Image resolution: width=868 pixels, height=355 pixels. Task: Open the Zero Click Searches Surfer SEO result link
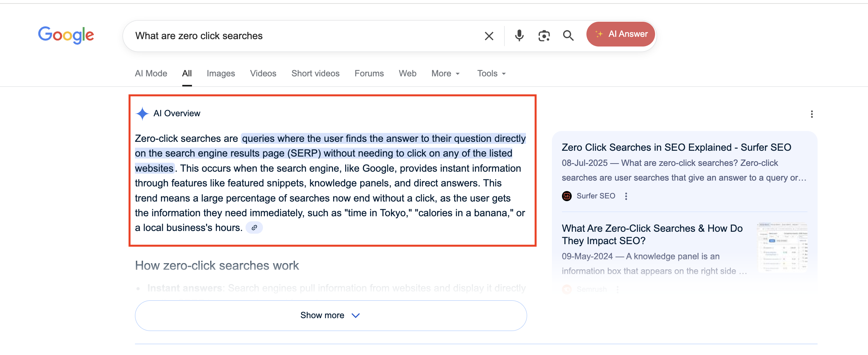(676, 147)
